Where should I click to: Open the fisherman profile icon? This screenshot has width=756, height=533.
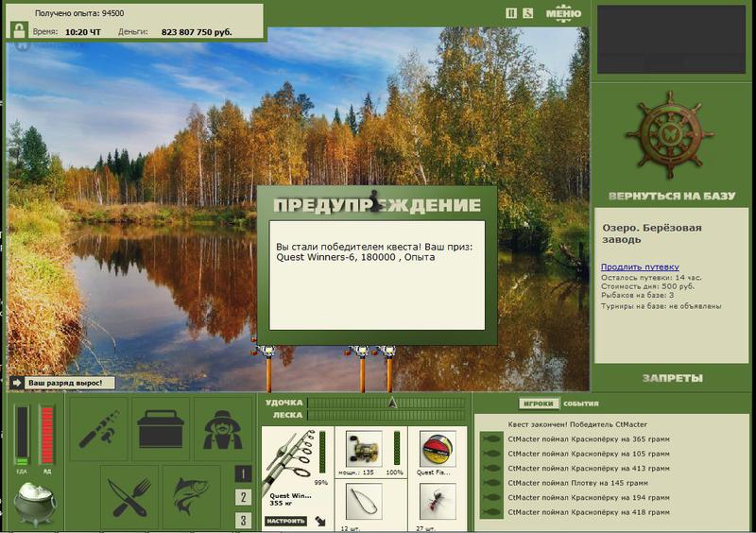pyautogui.click(x=222, y=429)
